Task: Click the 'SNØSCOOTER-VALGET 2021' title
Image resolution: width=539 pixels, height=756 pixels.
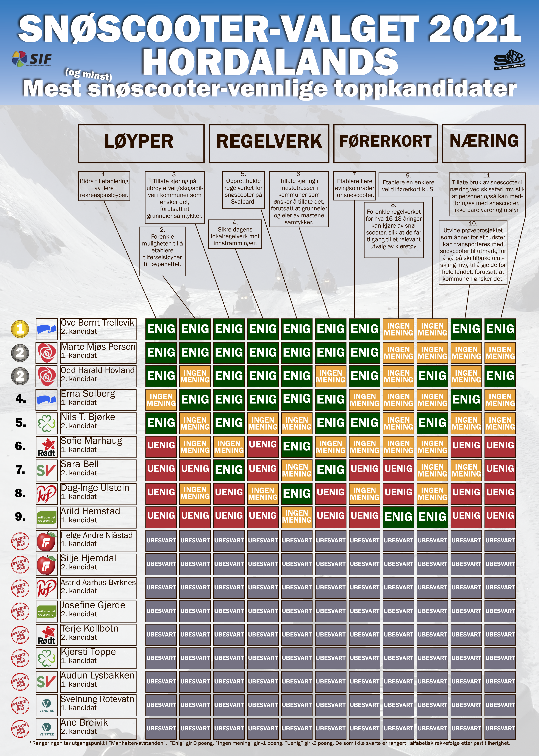Action: pyautogui.click(x=270, y=29)
